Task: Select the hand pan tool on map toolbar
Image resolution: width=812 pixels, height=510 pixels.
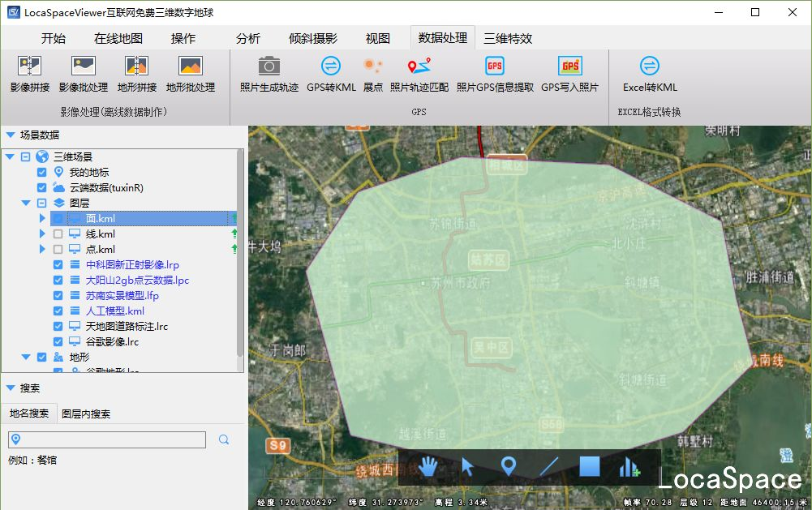Action: tap(428, 466)
